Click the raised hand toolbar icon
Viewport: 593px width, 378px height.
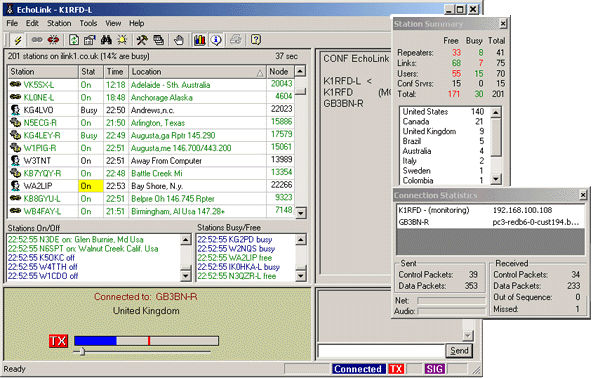[x=179, y=40]
